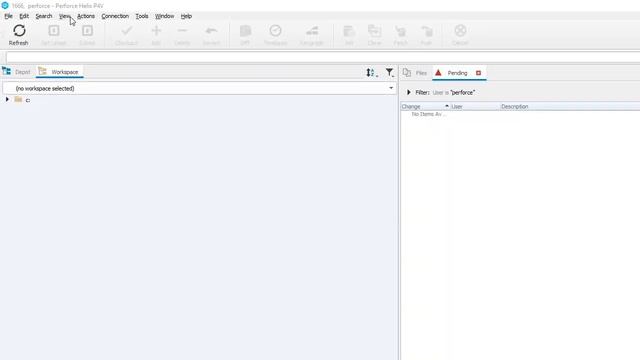
Task: Click the Delete minus icon
Action: point(182,31)
